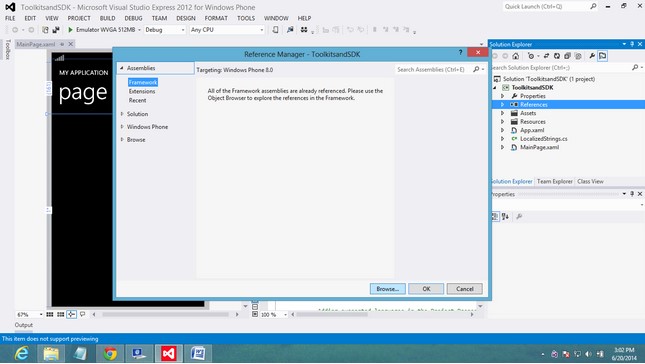The height and width of the screenshot is (364, 645).
Task: Toggle Preview Selected Items icon
Action: [603, 56]
